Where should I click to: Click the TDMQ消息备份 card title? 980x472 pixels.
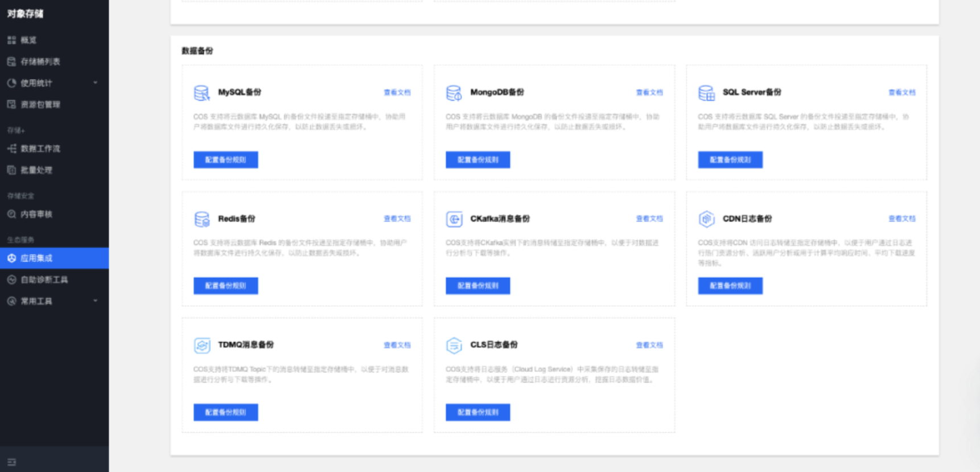[246, 345]
